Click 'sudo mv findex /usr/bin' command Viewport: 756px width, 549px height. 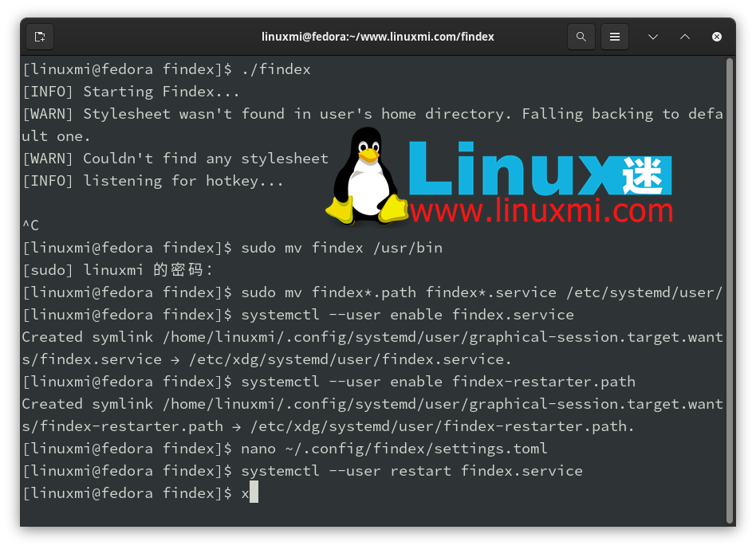click(342, 248)
